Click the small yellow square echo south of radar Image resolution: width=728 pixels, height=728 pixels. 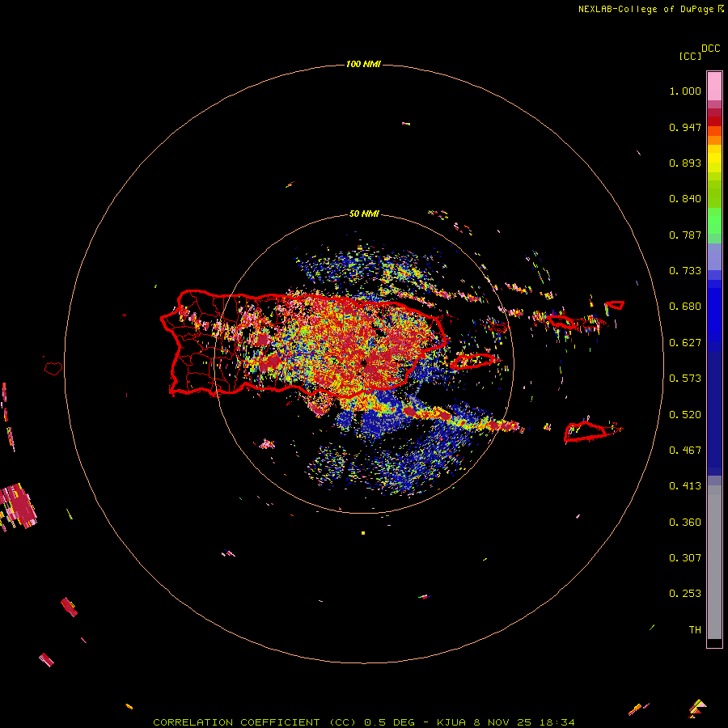[363, 533]
